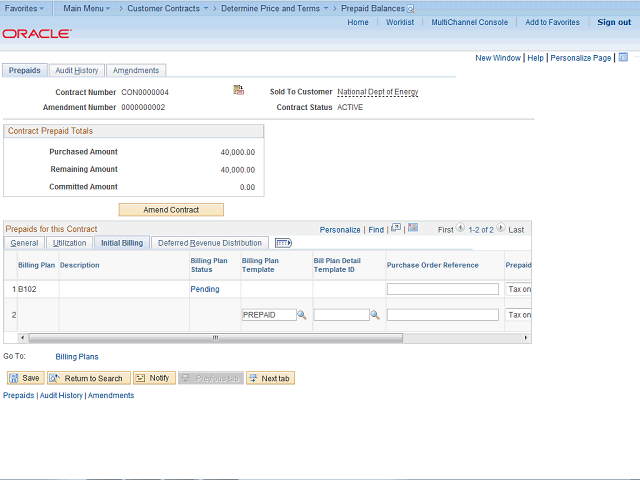
Task: Click the download to spreadsheet grid icon
Action: tap(413, 227)
